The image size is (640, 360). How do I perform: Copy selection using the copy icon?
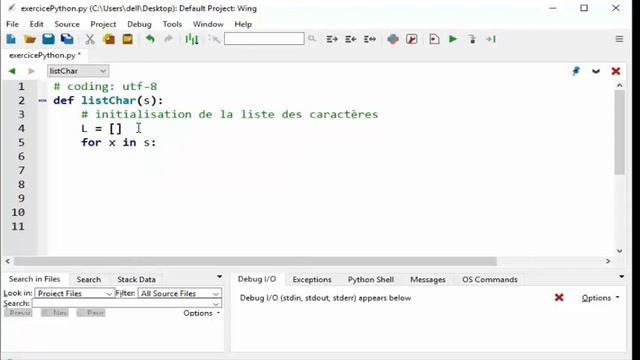click(109, 39)
